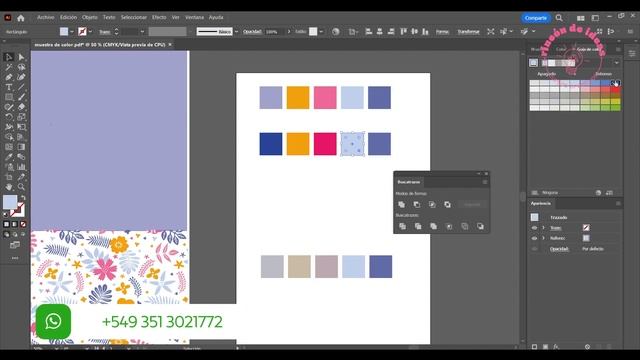Screen dimensions: 640x360
Task: Select the Artboard tool
Action: [9, 177]
